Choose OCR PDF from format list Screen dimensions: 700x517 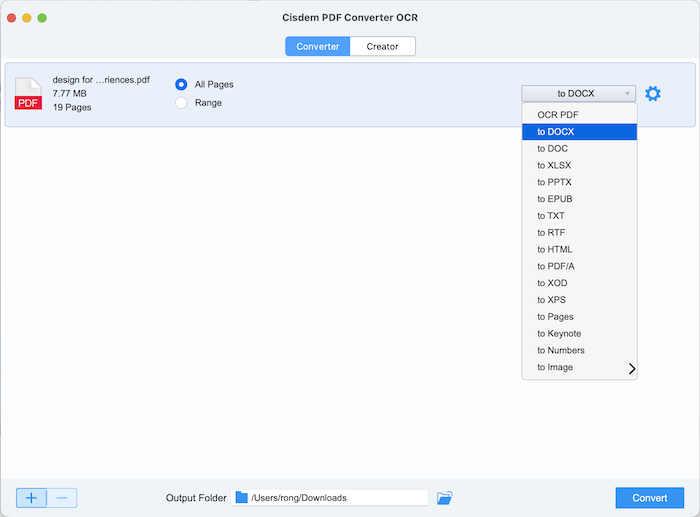coord(579,115)
